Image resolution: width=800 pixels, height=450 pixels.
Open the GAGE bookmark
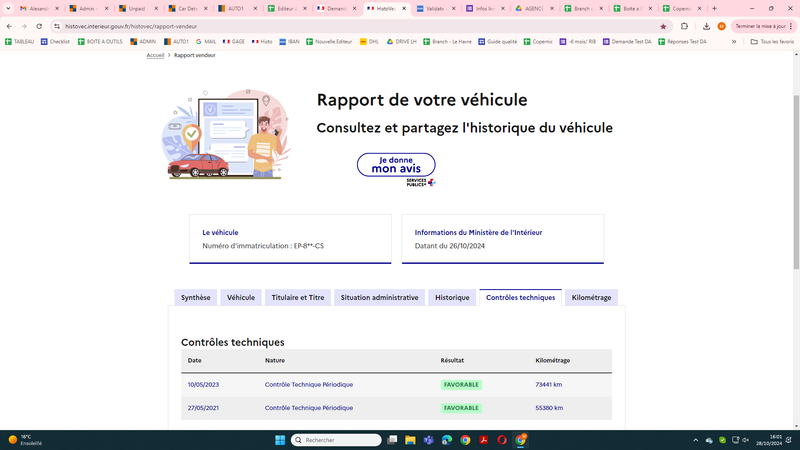[234, 41]
